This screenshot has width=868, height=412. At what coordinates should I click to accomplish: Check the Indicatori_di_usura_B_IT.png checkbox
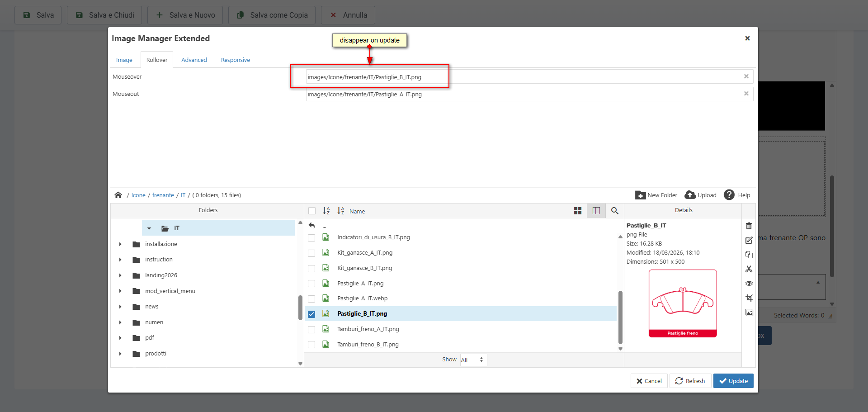[x=311, y=237]
